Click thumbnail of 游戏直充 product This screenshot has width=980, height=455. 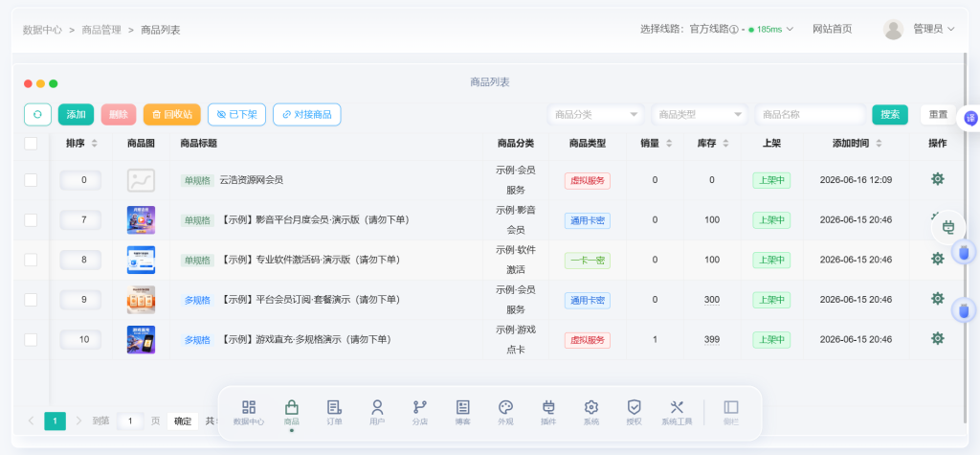tap(141, 340)
